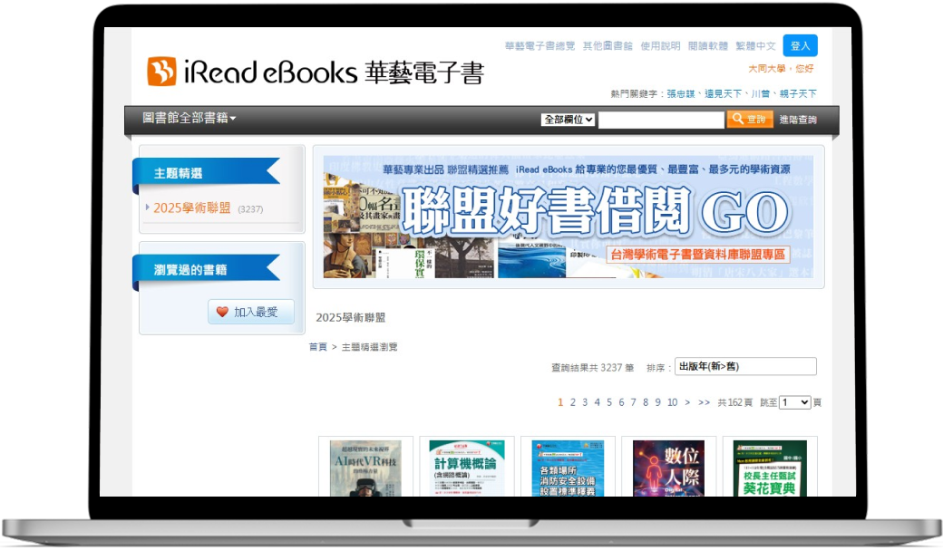Image resolution: width=943 pixels, height=560 pixels.
Task: Select hot keyword 張忠謀
Action: pyautogui.click(x=680, y=93)
